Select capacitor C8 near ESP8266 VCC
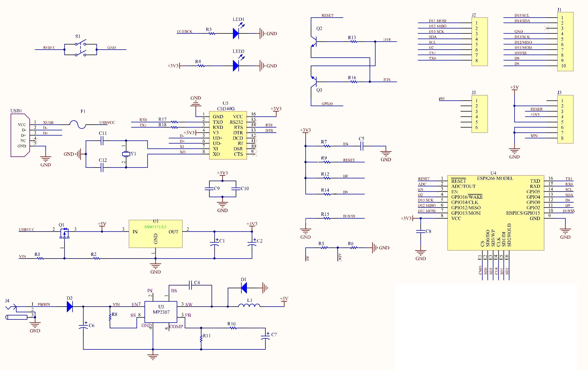This screenshot has width=588, height=370. tap(420, 231)
